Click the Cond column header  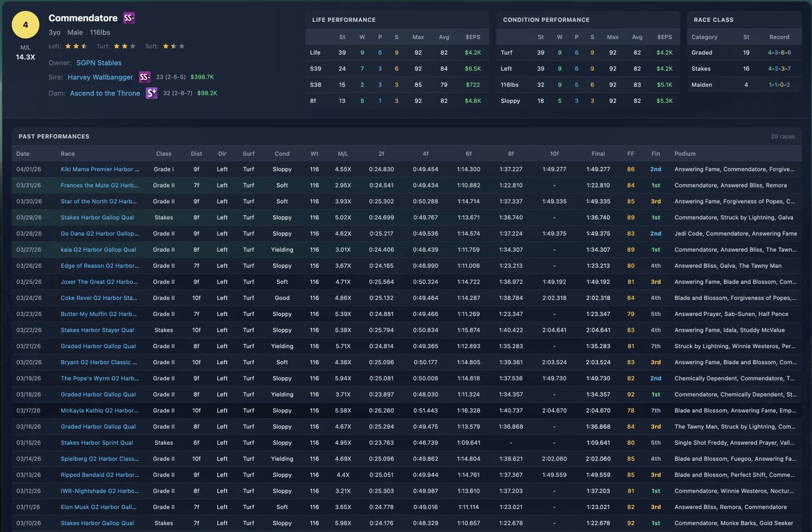point(282,154)
